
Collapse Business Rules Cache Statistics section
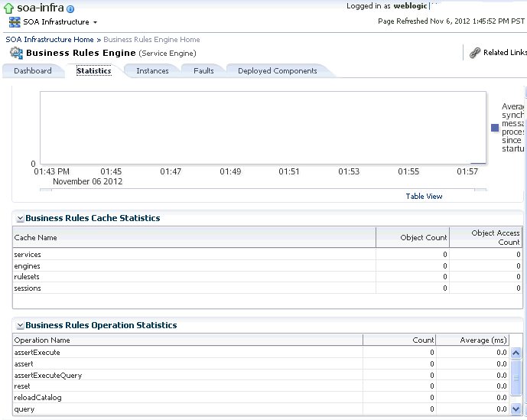[20, 219]
